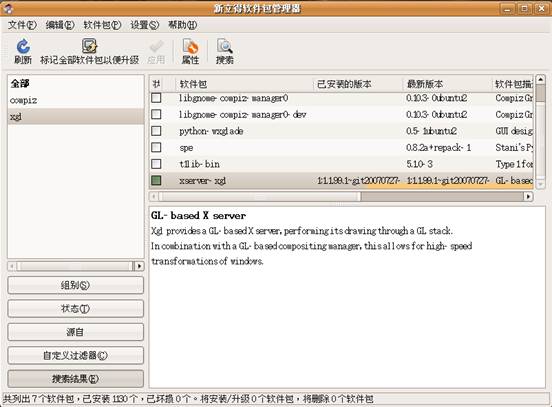Click version 5.1.0-3 of t1lib-bin

pos(419,164)
